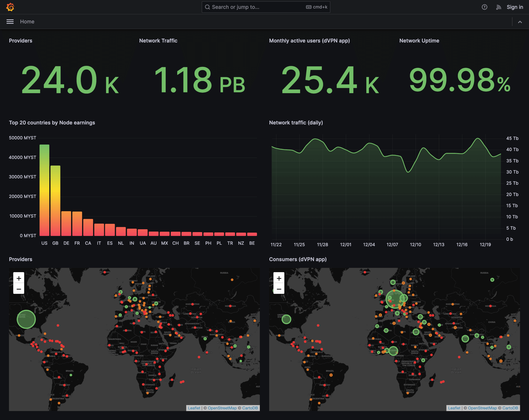
Task: Zoom out on the Consumers map
Action: click(x=279, y=289)
